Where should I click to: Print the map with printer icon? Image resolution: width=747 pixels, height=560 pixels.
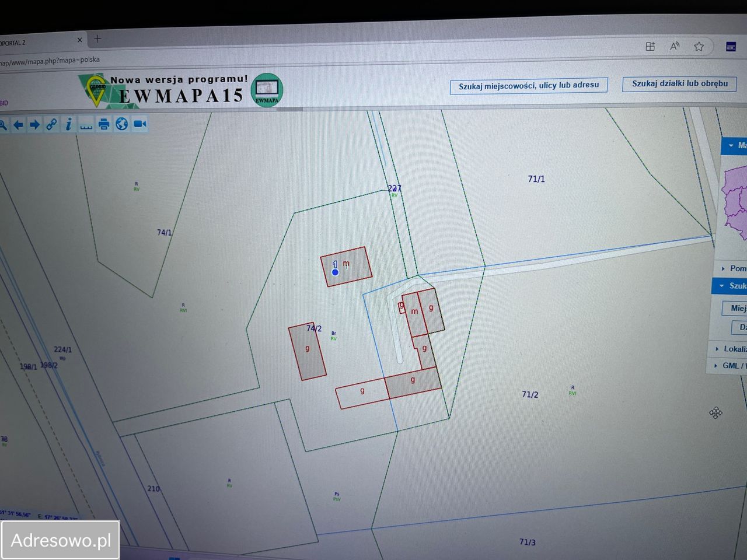click(x=104, y=124)
